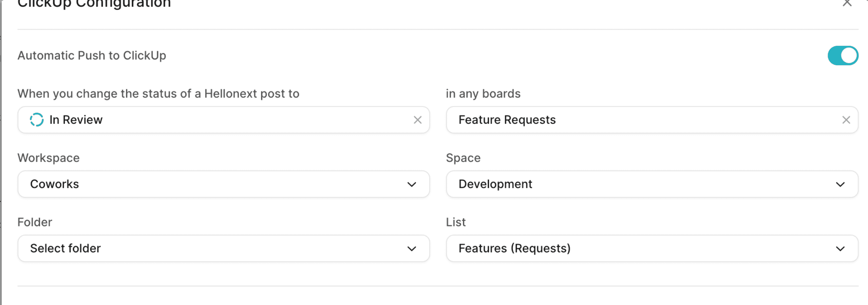
Task: Open the Workspace dropdown showing Coworks
Action: pyautogui.click(x=224, y=184)
